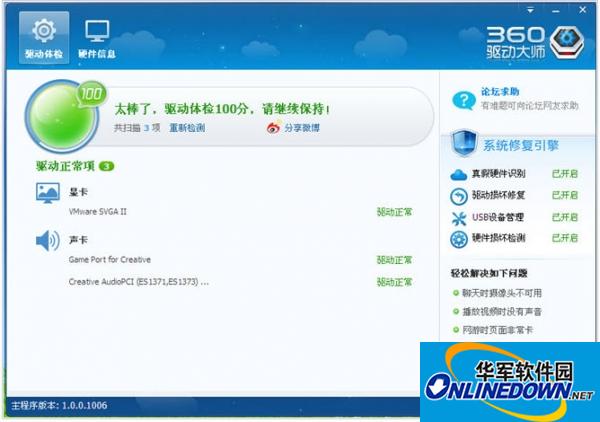The width and height of the screenshot is (600, 422).
Task: Click 驱动正常 status for Game Port
Action: (395, 260)
